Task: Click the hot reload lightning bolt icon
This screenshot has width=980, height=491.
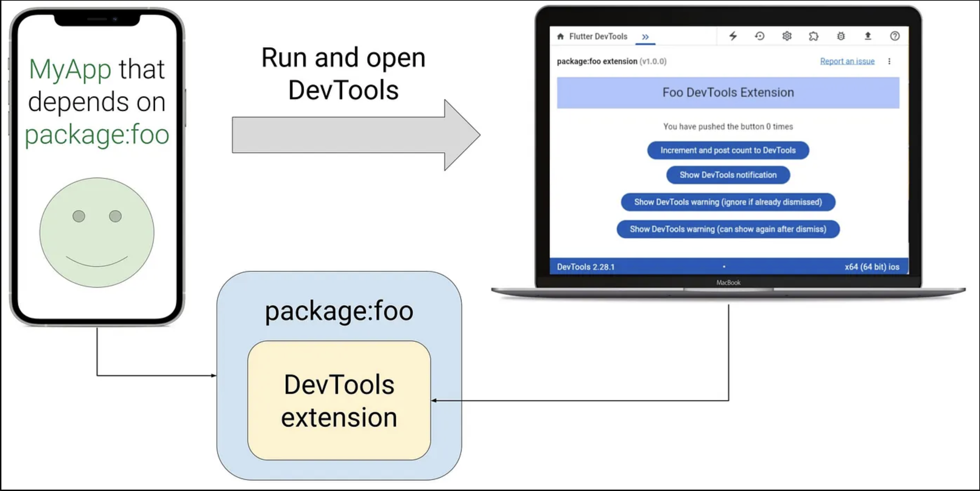Action: [x=733, y=36]
